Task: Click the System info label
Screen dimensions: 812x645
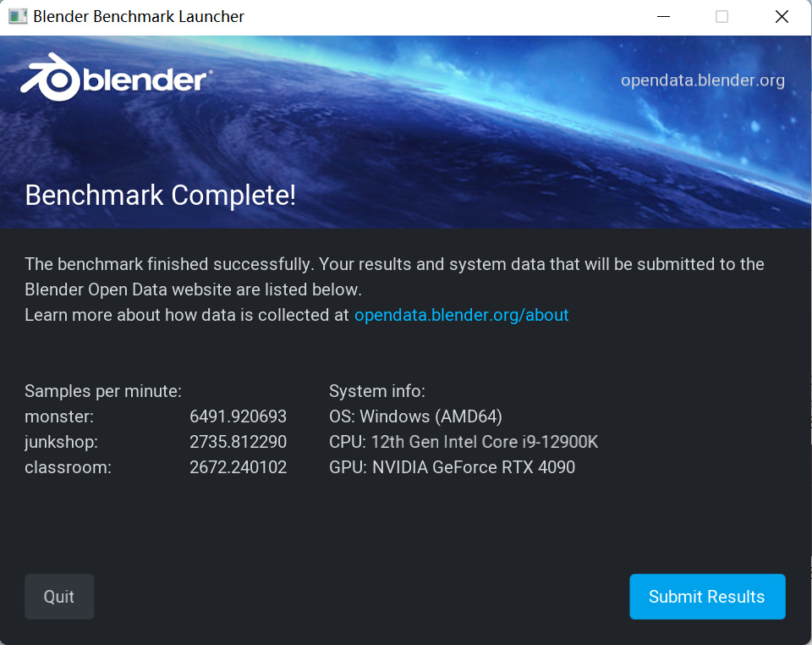Action: 376,391
